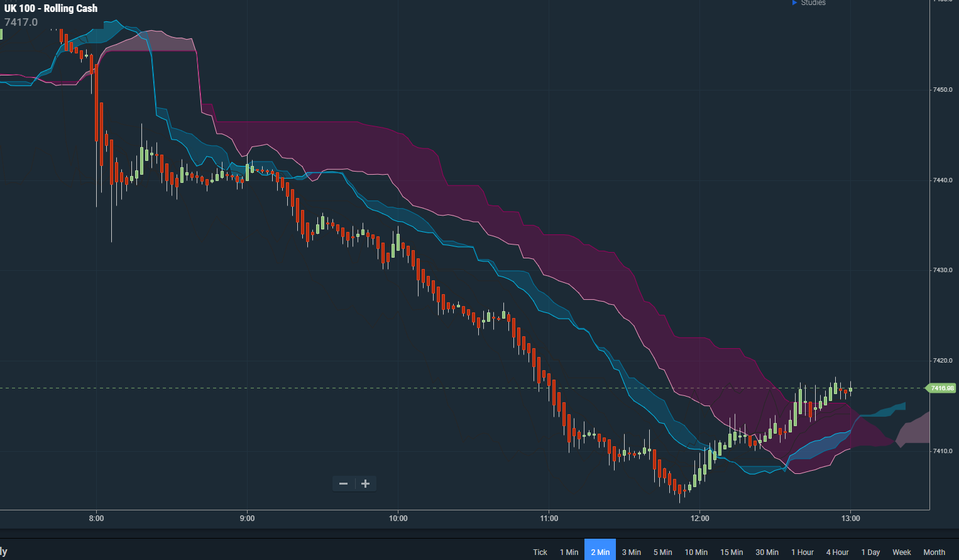959x560 pixels.
Task: Click the current price tag 7416.98
Action: point(941,388)
